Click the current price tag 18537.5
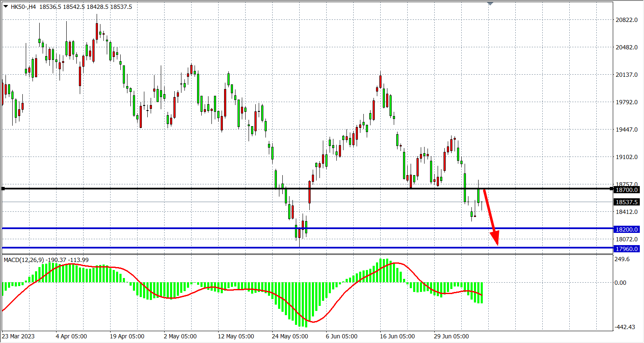The height and width of the screenshot is (343, 644). [627, 202]
